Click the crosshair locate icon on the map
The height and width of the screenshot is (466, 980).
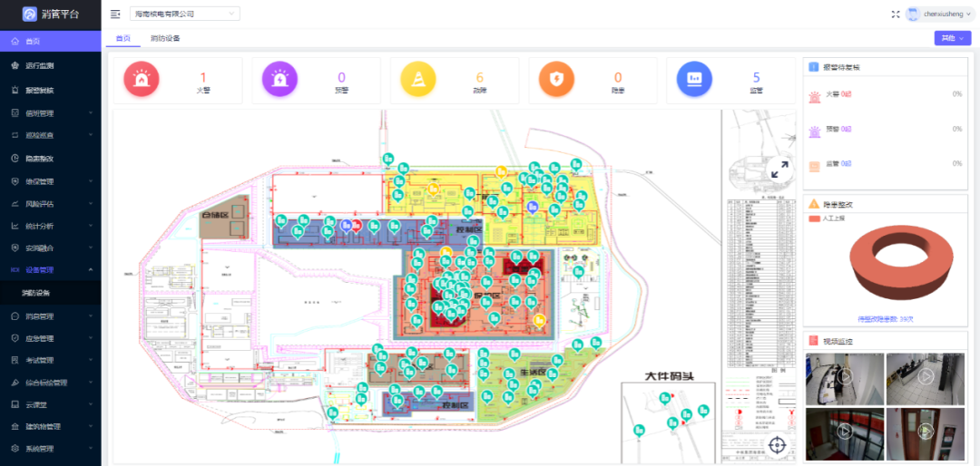pos(778,444)
